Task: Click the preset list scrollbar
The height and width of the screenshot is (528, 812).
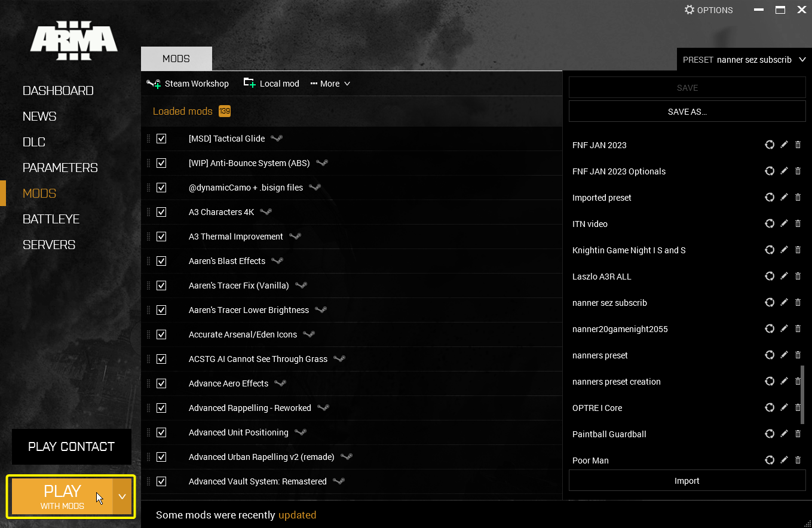Action: tap(802, 395)
